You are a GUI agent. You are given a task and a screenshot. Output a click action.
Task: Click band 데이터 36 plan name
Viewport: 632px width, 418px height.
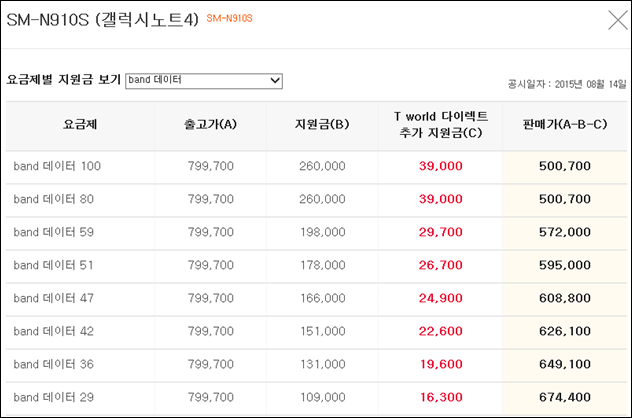(54, 364)
